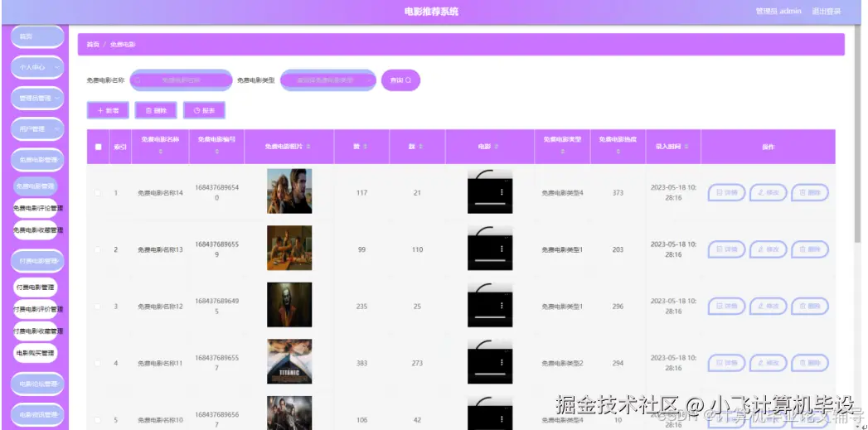Open video options dots for 免费电影名称13
The image size is (868, 430).
(x=502, y=249)
